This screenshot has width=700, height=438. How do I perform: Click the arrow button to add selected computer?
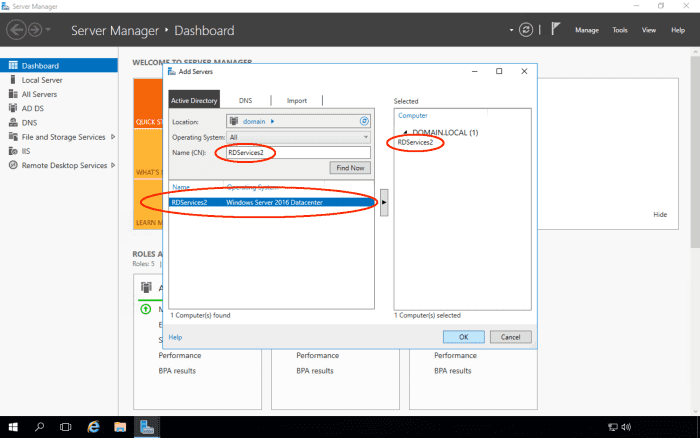tap(384, 202)
